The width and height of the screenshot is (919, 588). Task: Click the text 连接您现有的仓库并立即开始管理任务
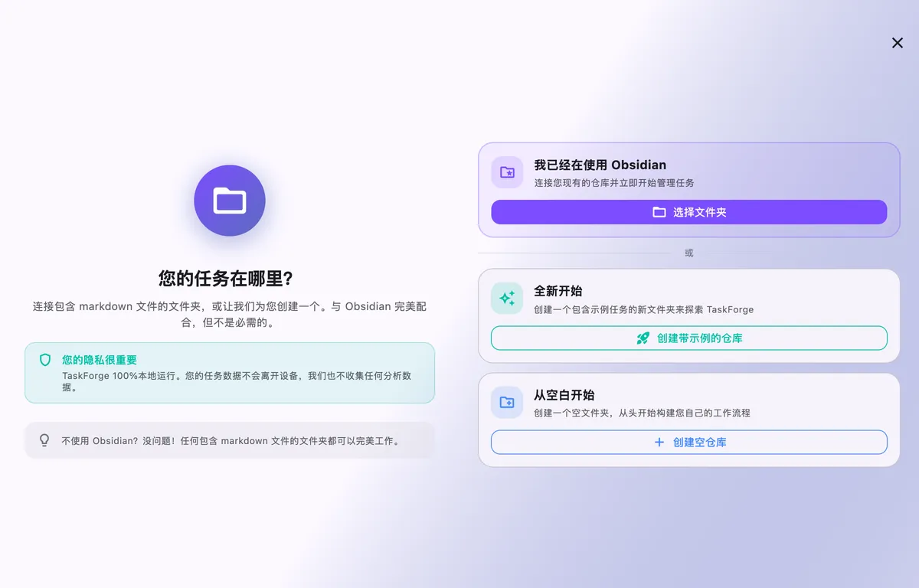pyautogui.click(x=613, y=183)
